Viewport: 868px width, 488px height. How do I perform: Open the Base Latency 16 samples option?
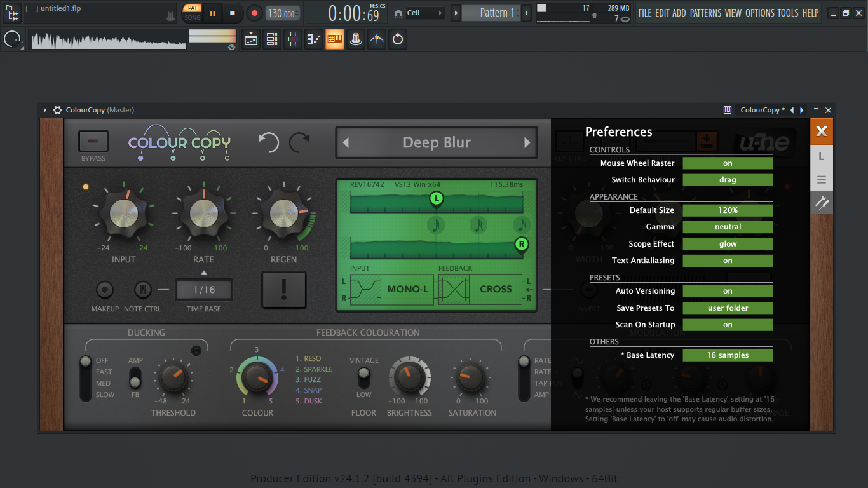728,355
